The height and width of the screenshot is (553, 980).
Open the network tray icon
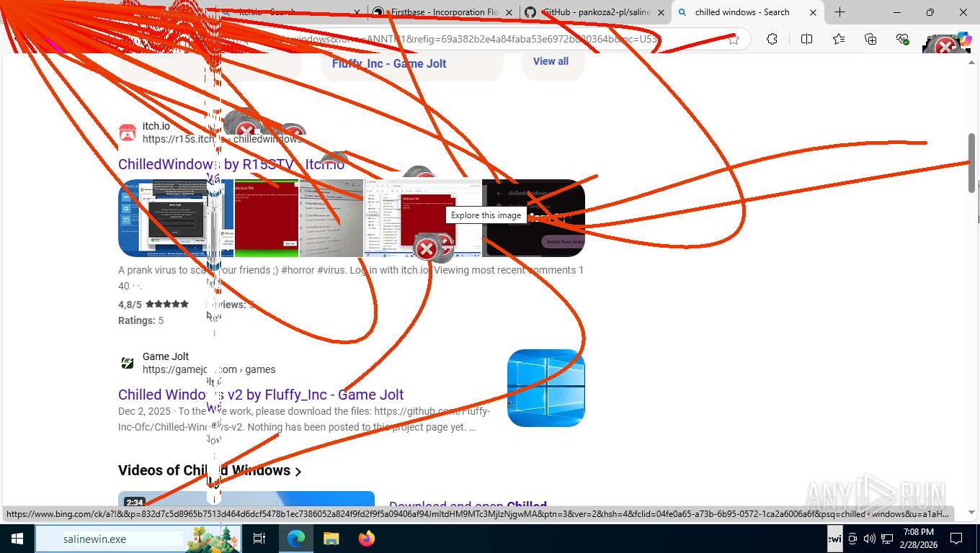[x=886, y=539]
